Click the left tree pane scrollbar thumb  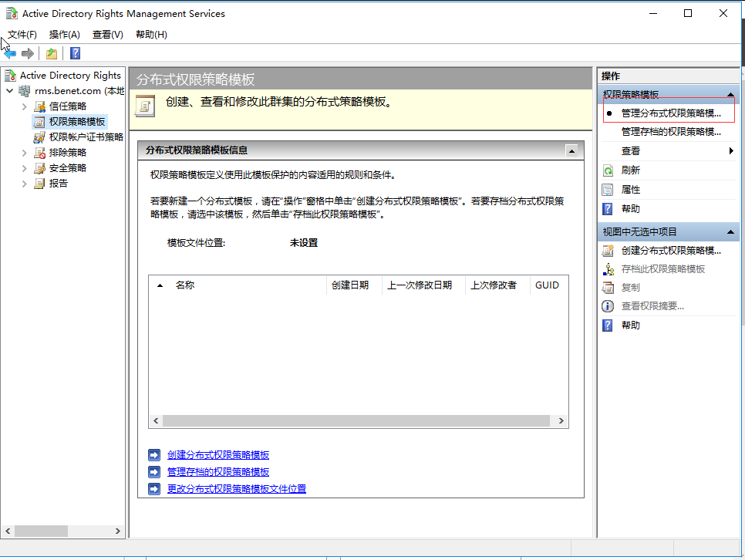click(x=41, y=531)
